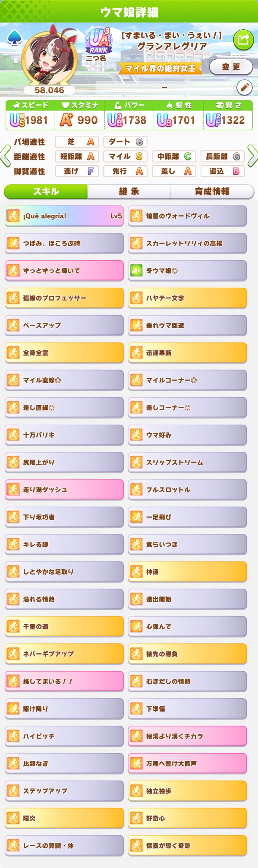Tap the ¡Qué alegría! skill icon
This screenshot has width=258, height=868.
tap(13, 216)
